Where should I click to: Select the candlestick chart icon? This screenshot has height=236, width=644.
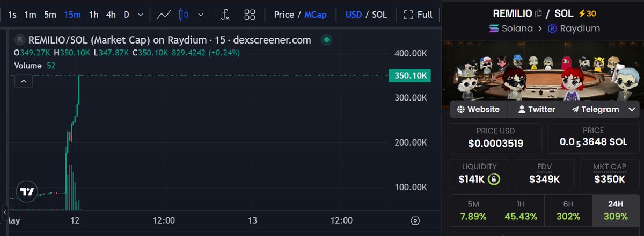pyautogui.click(x=184, y=15)
